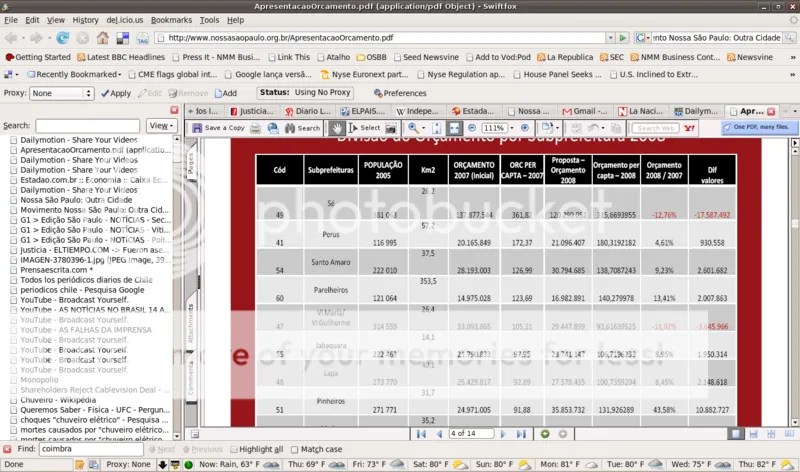Click the browser Back arrow
Image resolution: width=800 pixels, height=472 pixels.
[x=10, y=38]
